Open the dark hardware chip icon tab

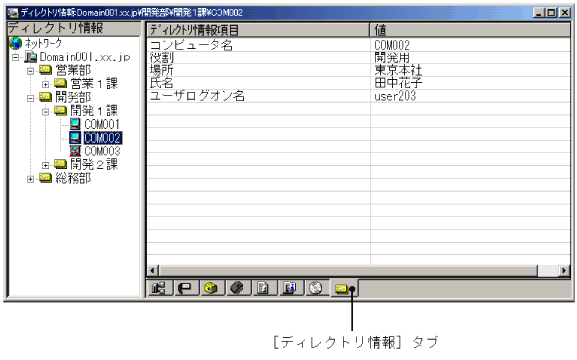[237, 287]
